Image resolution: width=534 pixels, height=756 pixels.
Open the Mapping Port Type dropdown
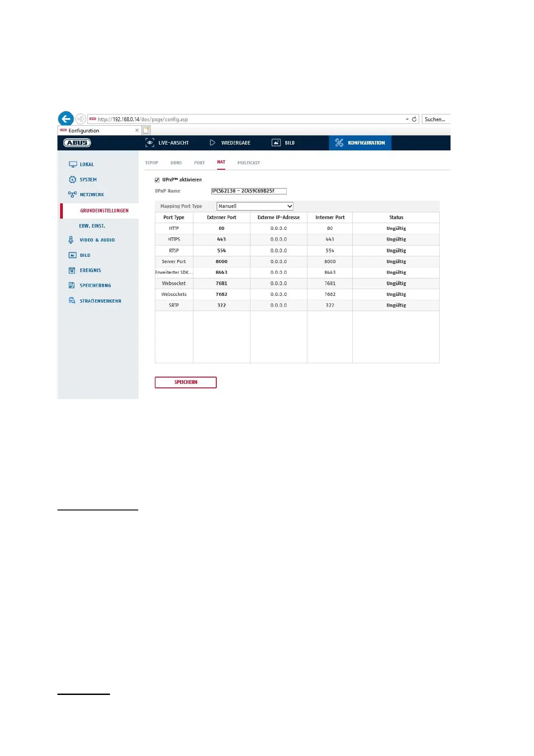pyautogui.click(x=255, y=206)
